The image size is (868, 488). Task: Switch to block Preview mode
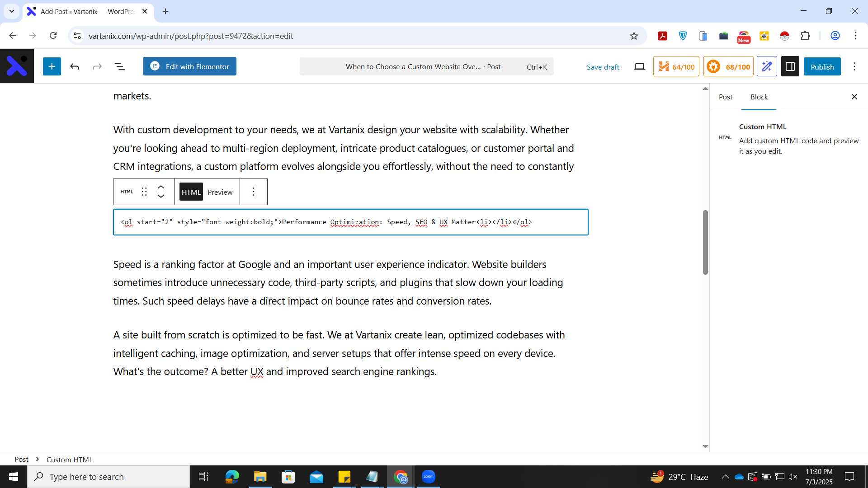(x=220, y=192)
